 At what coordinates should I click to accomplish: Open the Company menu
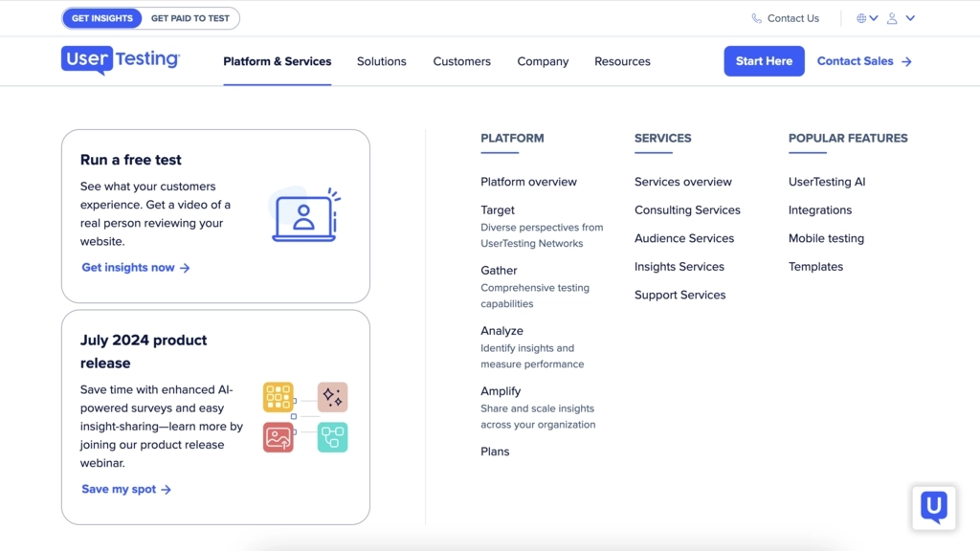click(543, 61)
